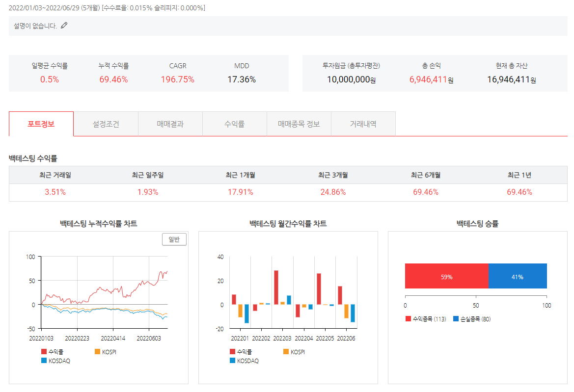Toggle KOSDAQ legend in monthly return chart
Image resolution: width=574 pixels, height=392 pixels.
point(244,361)
